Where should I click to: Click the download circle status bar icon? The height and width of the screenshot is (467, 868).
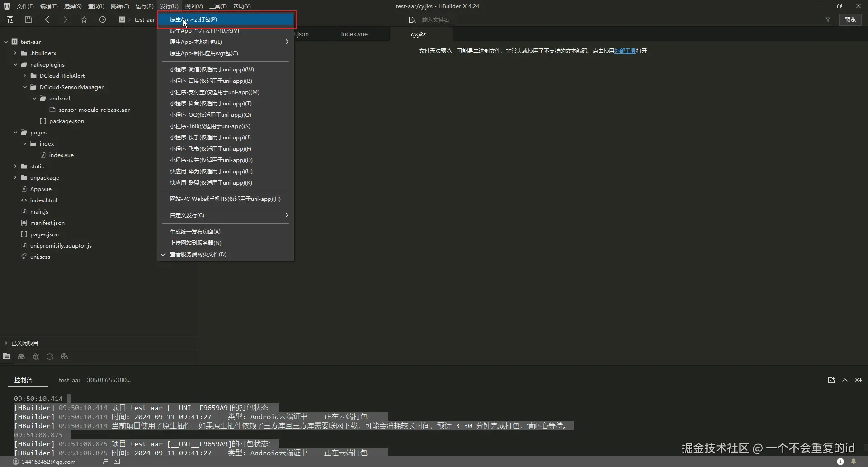click(x=840, y=462)
